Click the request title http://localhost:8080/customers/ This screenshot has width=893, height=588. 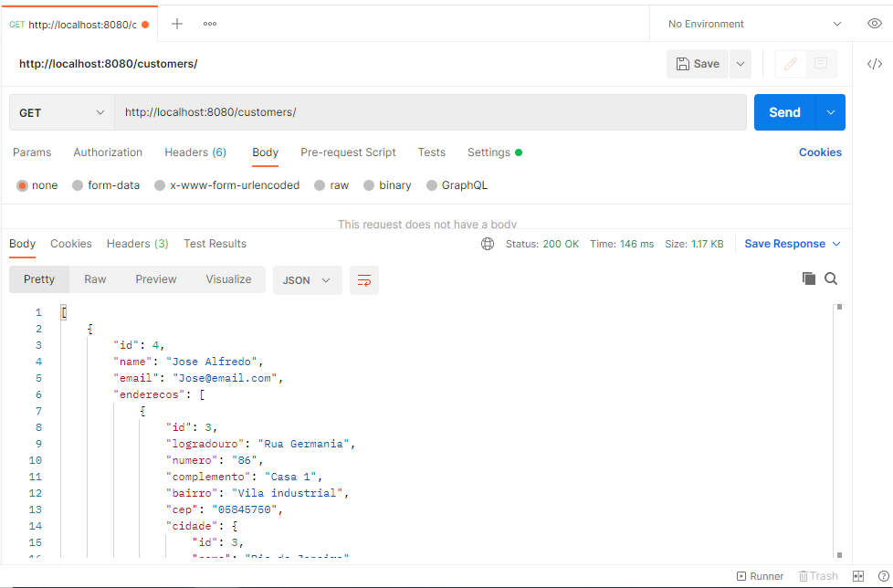pyautogui.click(x=109, y=64)
